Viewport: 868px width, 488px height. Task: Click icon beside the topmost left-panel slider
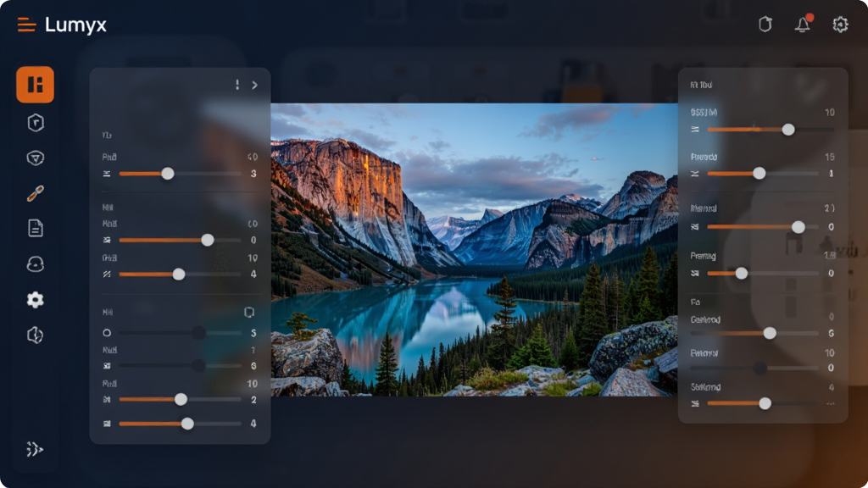107,174
